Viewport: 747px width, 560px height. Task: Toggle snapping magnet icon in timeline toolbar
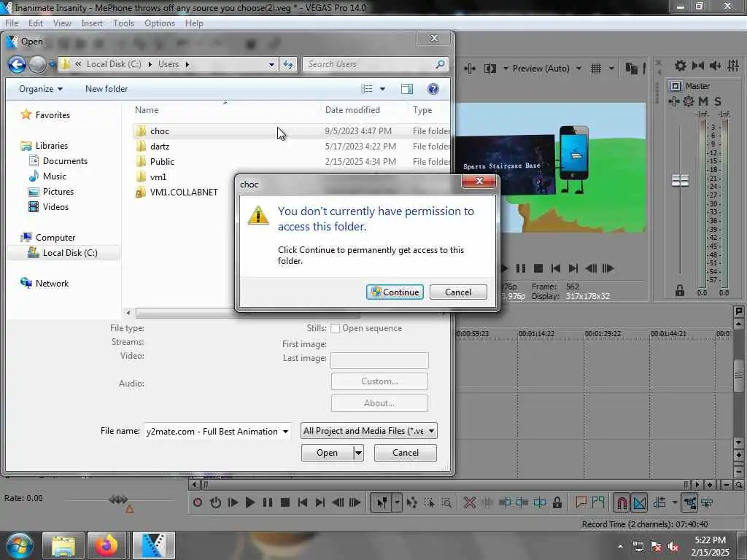(622, 502)
